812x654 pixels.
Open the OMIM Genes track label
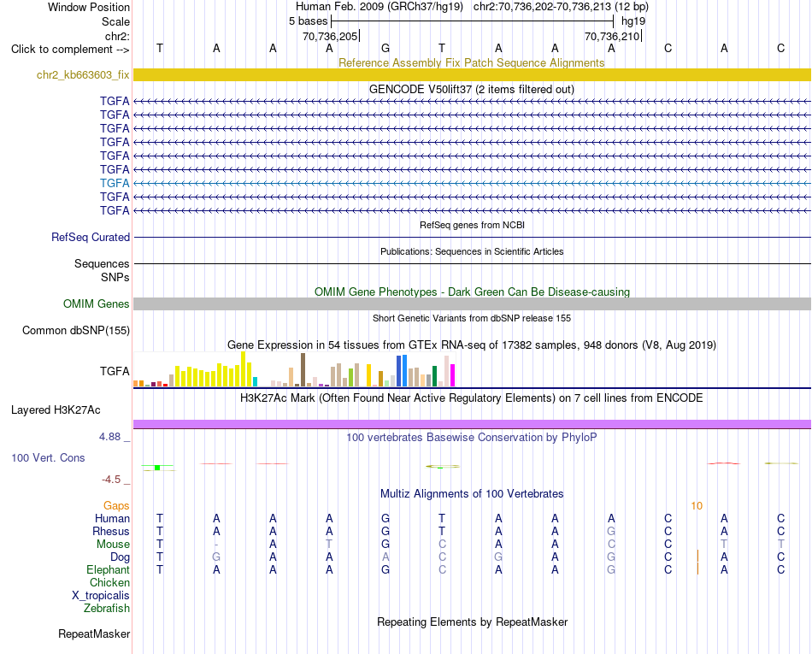97,304
